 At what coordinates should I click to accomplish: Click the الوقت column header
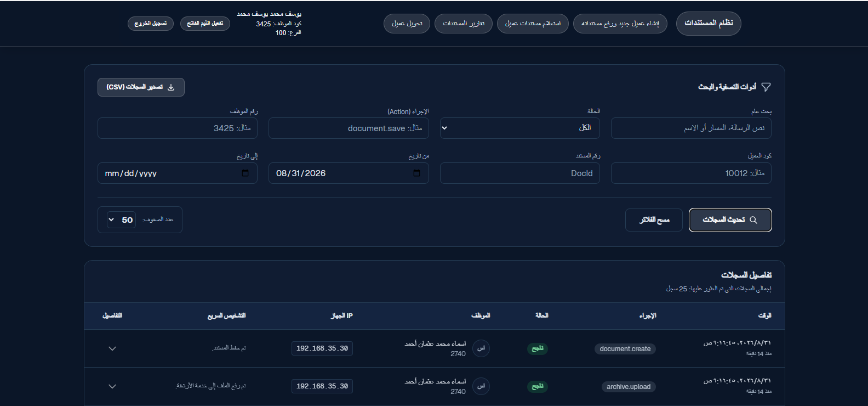coord(764,315)
